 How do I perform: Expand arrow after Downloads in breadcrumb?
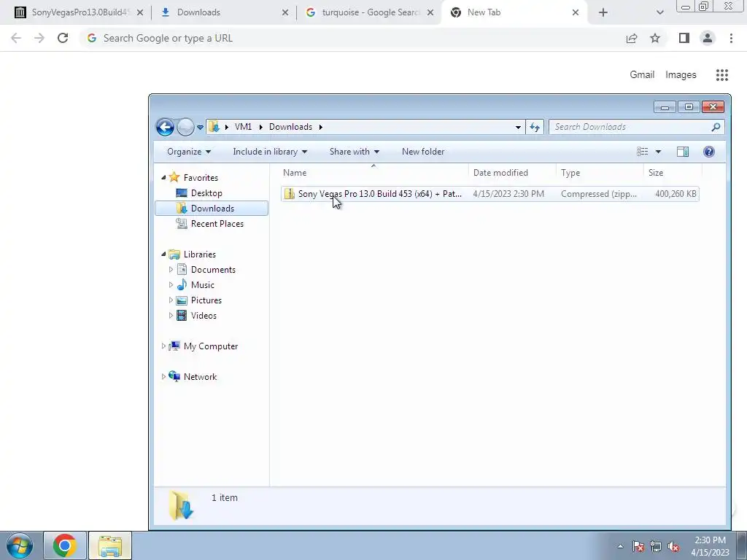[321, 127]
